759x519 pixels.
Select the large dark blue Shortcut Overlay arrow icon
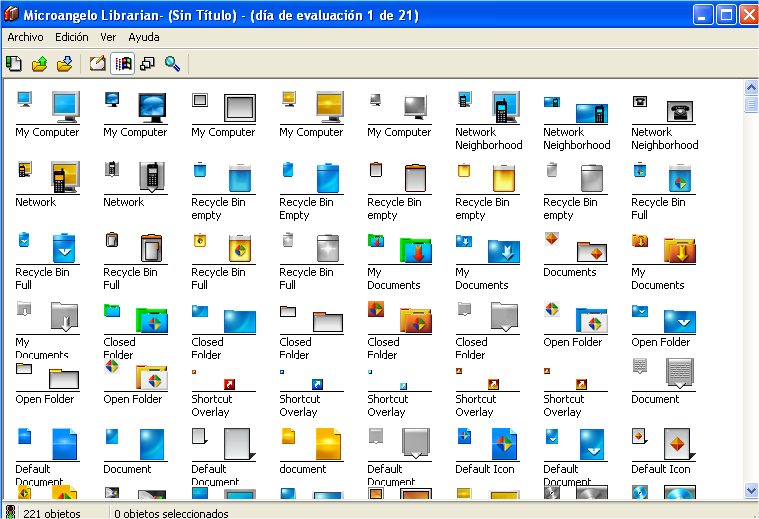[x=318, y=384]
